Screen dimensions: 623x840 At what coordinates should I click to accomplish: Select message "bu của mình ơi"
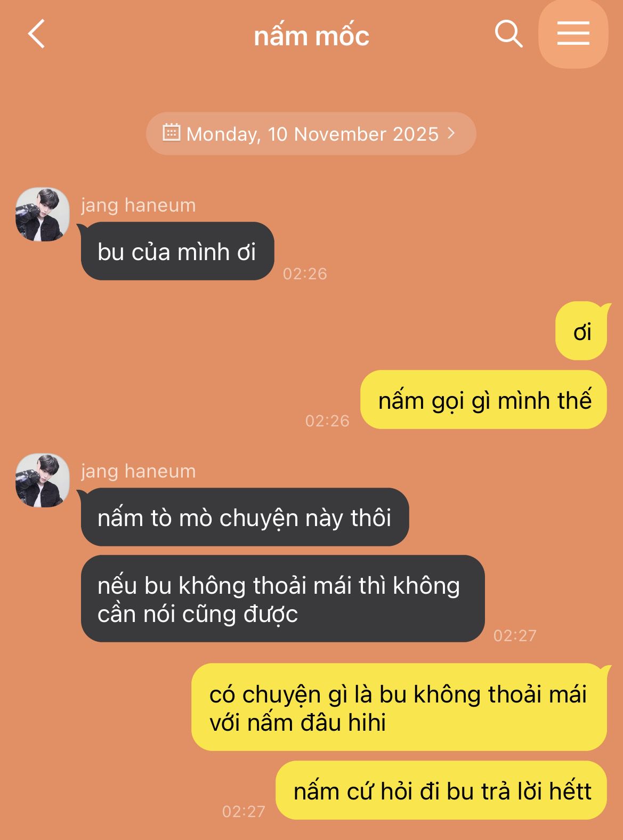tap(177, 251)
